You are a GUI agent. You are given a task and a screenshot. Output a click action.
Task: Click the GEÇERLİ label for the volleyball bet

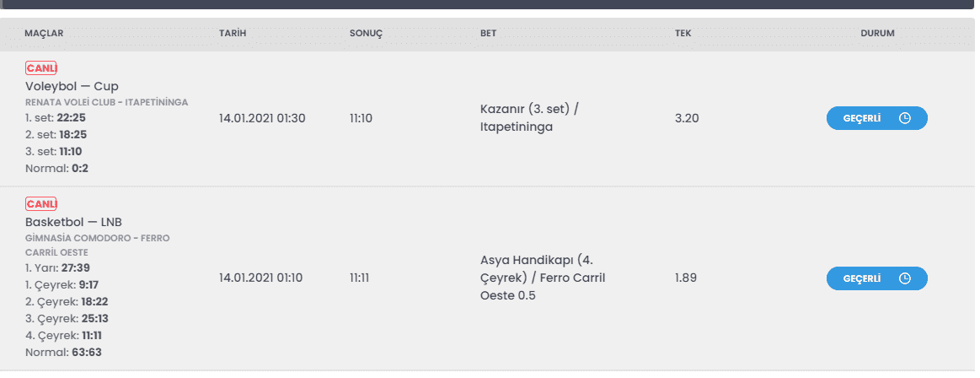(861, 118)
